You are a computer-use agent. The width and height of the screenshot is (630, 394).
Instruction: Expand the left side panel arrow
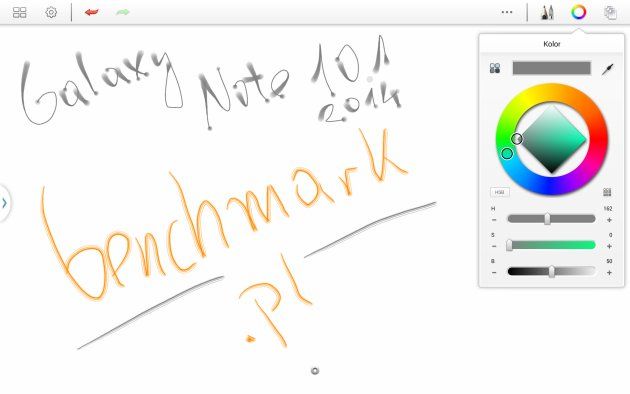[4, 203]
